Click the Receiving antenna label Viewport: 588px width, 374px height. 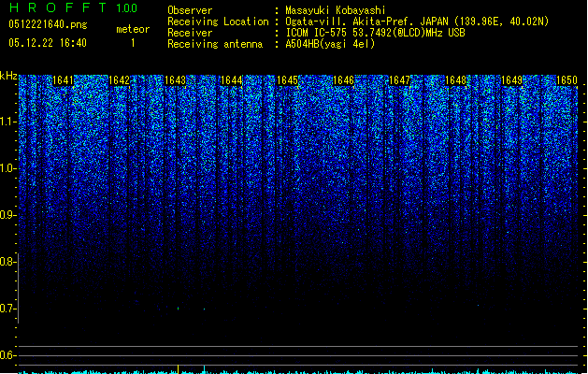click(x=215, y=44)
